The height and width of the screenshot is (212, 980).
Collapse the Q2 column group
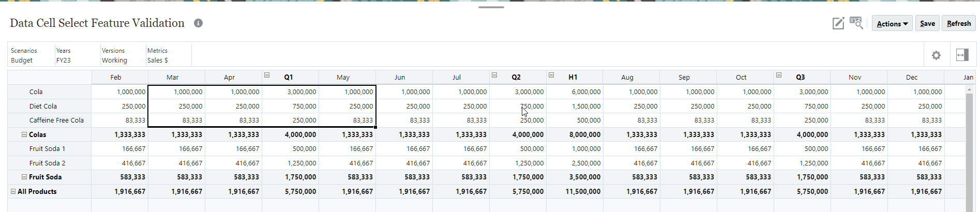[x=494, y=75]
